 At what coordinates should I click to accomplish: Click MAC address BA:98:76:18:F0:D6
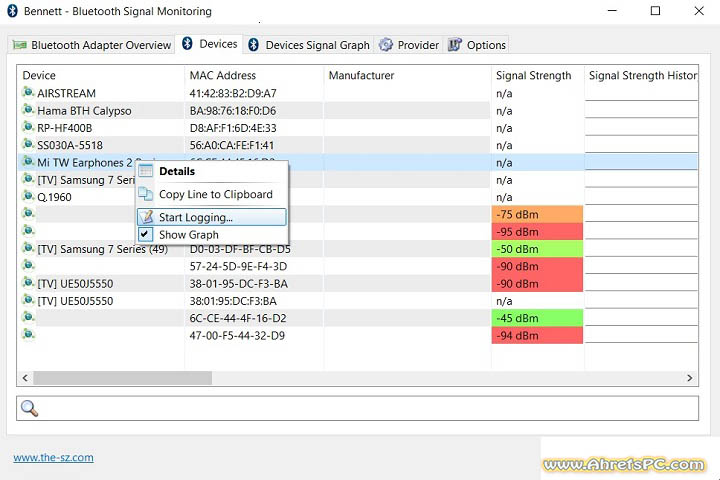pos(233,111)
